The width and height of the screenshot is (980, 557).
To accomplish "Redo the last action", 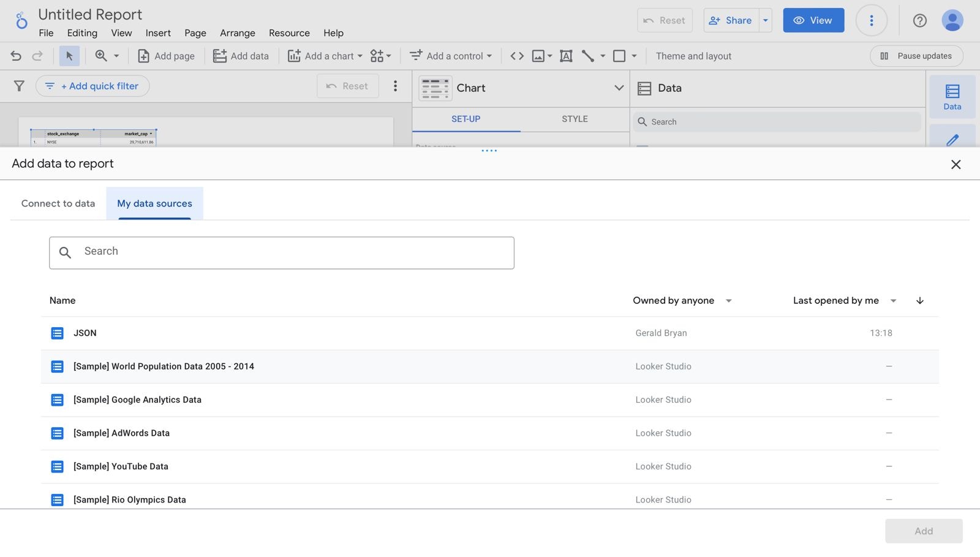I will tap(37, 56).
